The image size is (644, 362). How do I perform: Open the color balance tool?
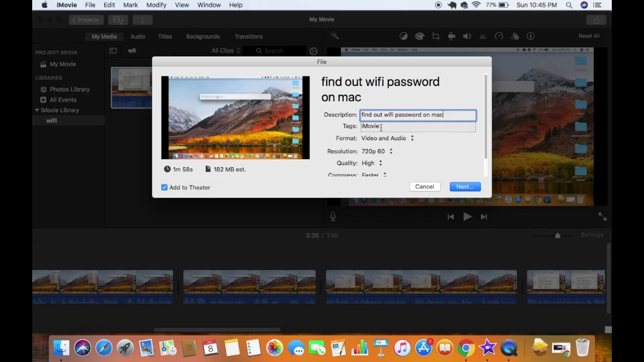point(404,36)
